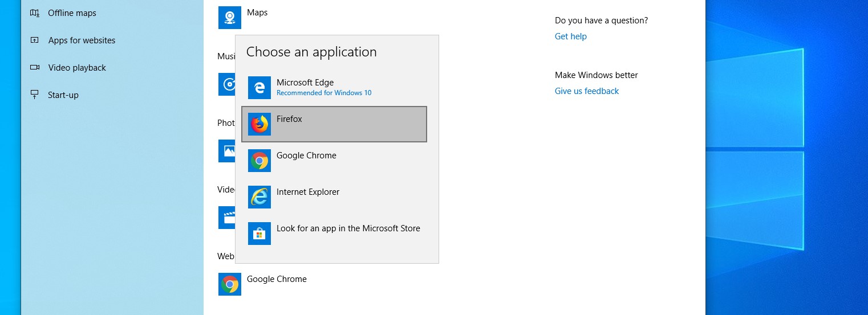Click Google Chrome label in chooser popup

click(x=306, y=156)
